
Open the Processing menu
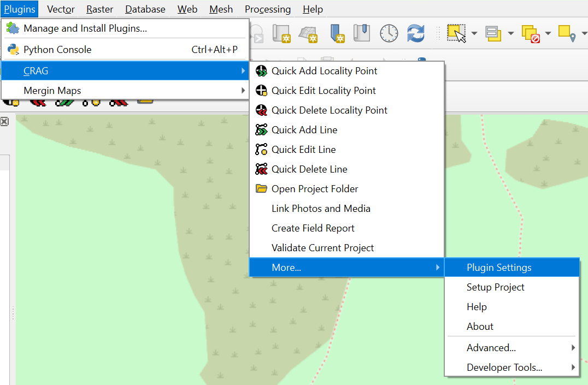(267, 9)
